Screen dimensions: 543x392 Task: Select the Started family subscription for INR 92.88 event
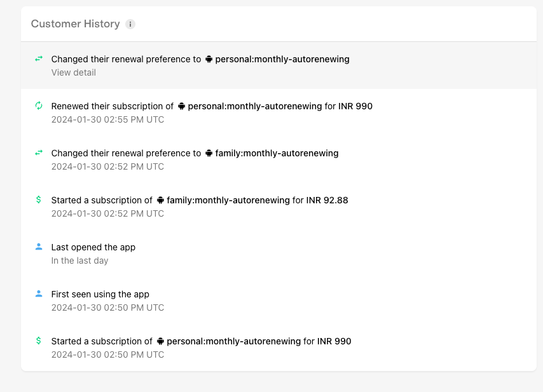(x=278, y=206)
